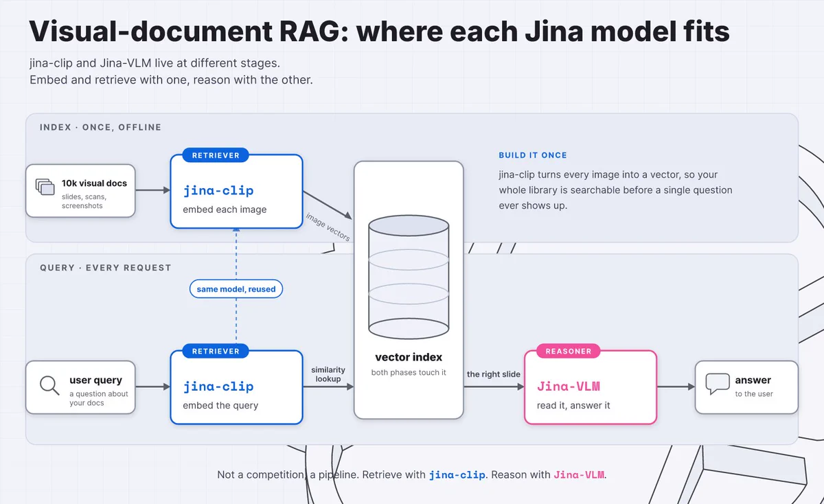
Task: Click the pink REASONER badge
Action: (569, 351)
